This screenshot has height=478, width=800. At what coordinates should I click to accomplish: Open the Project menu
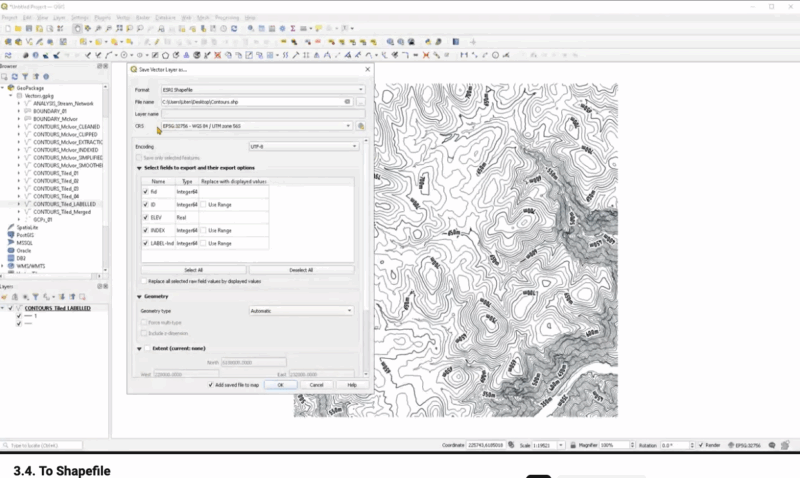click(x=9, y=17)
